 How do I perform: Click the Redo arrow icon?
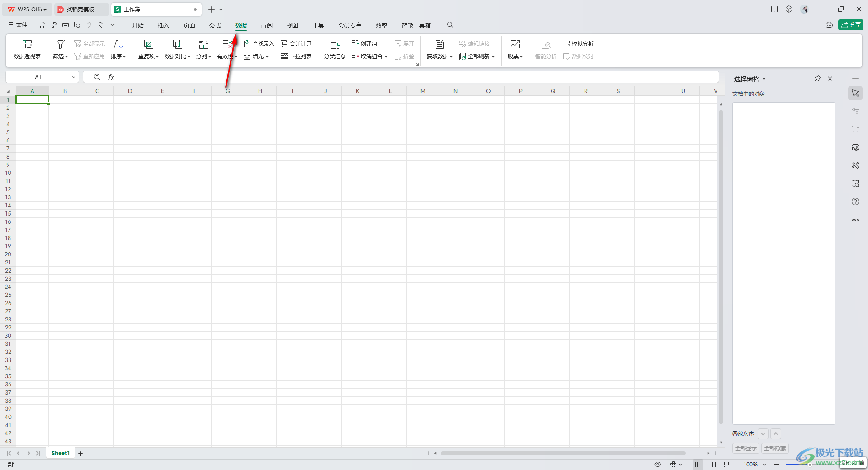101,25
